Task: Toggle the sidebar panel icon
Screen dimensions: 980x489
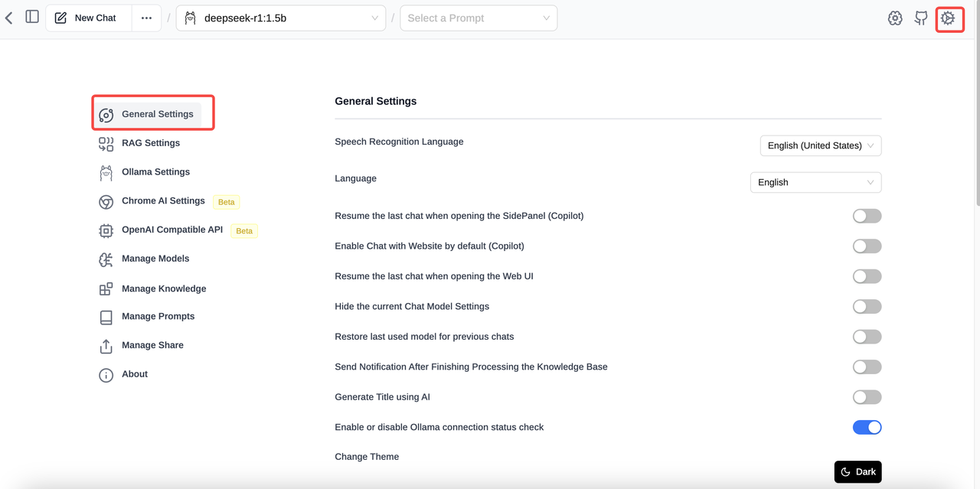Action: click(32, 17)
